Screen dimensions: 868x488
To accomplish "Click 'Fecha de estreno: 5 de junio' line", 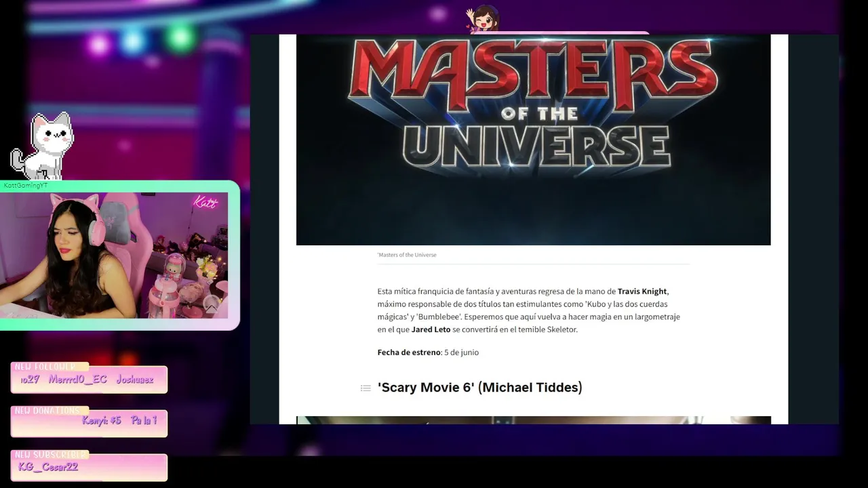I will point(428,352).
